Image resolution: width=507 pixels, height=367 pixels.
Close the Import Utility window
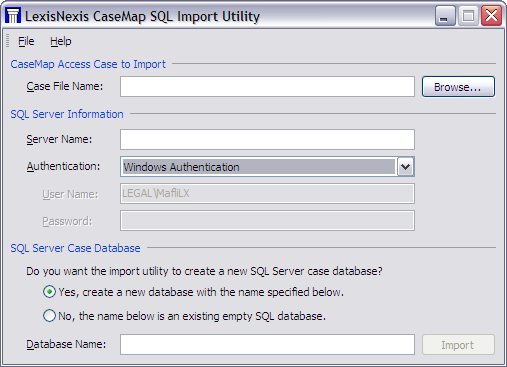click(x=491, y=16)
